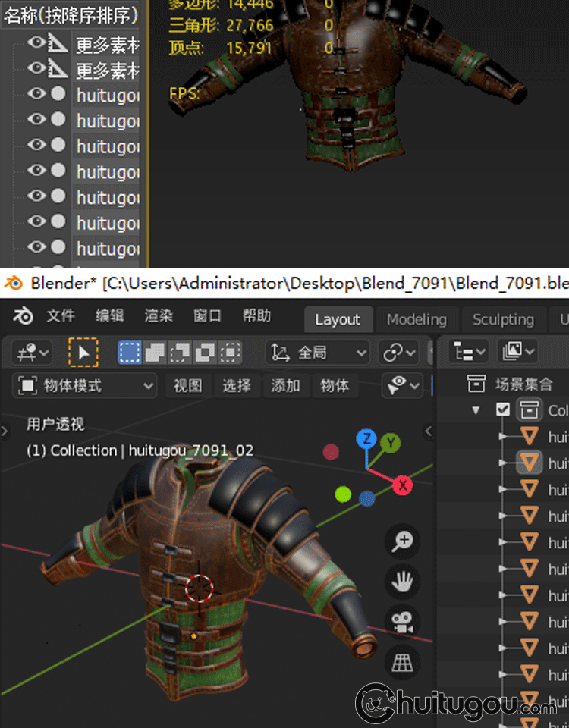
Task: Uncheck the Collection visibility checkbox
Action: pos(502,410)
